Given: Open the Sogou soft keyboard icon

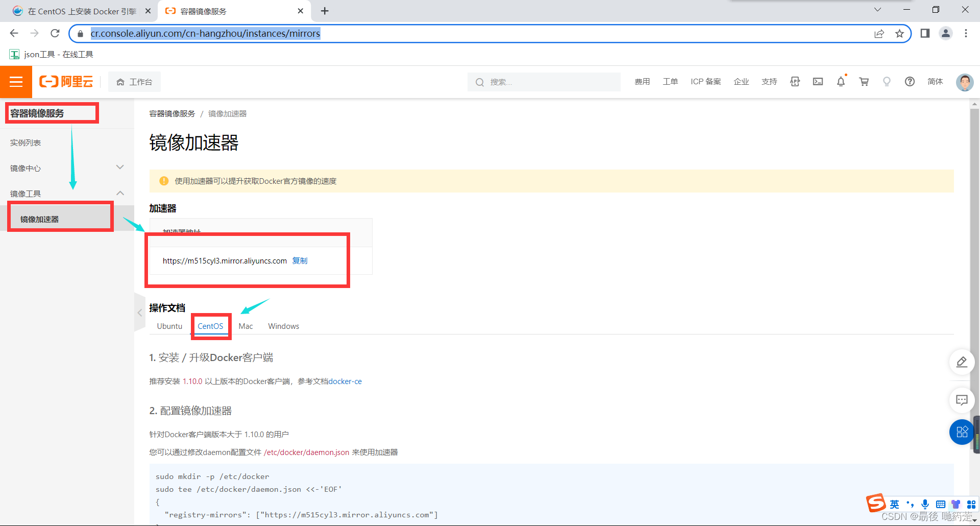Looking at the screenshot, I should tap(941, 504).
